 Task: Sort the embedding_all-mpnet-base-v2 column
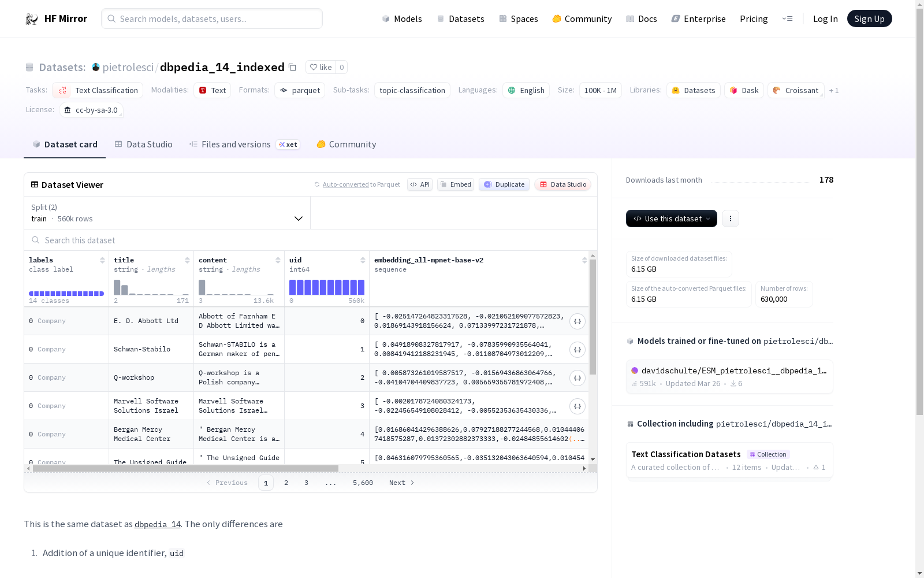(584, 261)
